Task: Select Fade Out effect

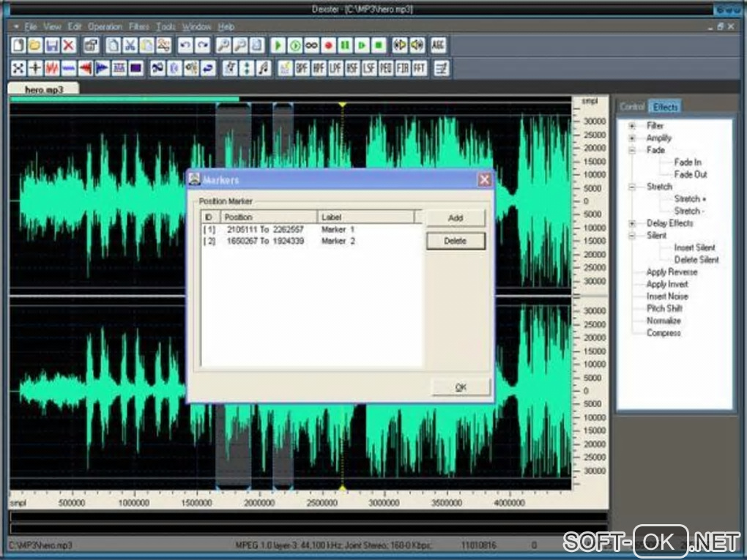Action: [x=691, y=175]
